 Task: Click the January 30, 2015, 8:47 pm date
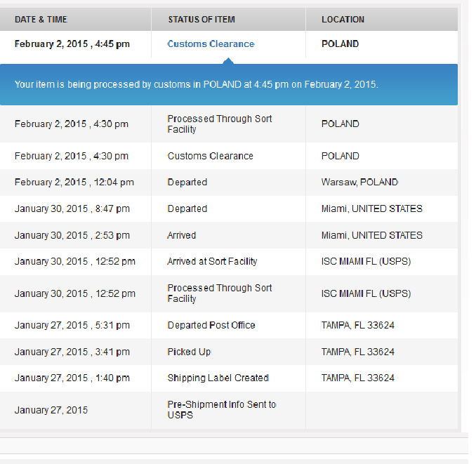(x=72, y=208)
